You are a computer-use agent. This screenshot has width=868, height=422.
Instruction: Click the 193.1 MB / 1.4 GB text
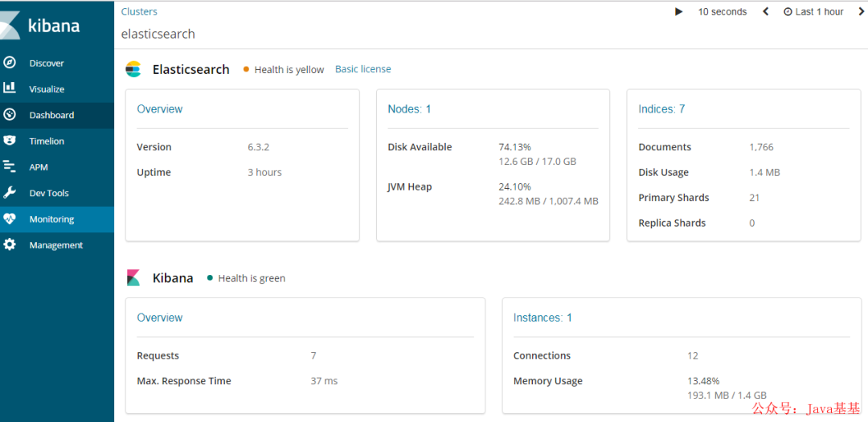pos(727,395)
